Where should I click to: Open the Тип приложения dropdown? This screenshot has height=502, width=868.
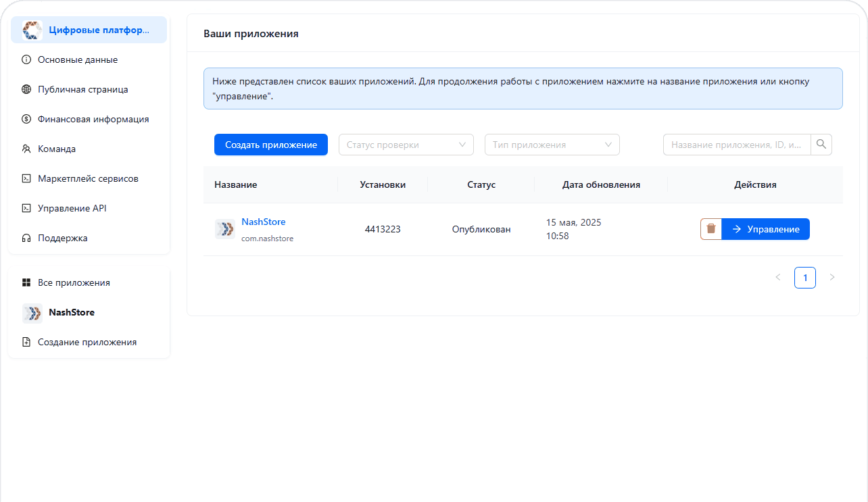(x=552, y=145)
